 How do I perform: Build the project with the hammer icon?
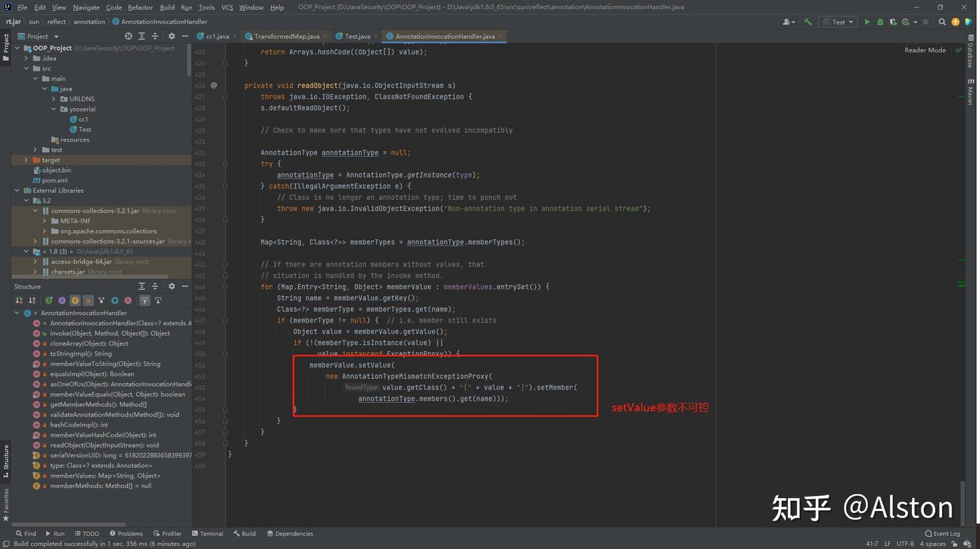(x=808, y=22)
